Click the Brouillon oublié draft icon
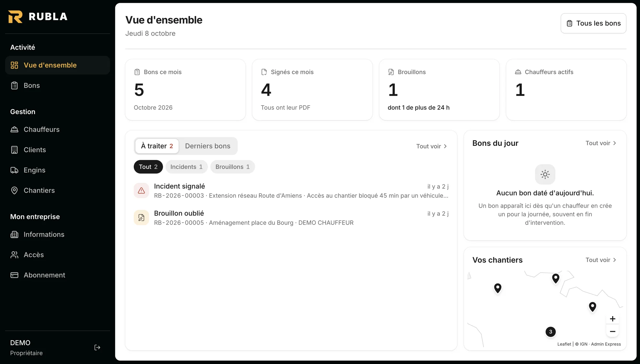Screen dimensions: 640x364 point(141,218)
